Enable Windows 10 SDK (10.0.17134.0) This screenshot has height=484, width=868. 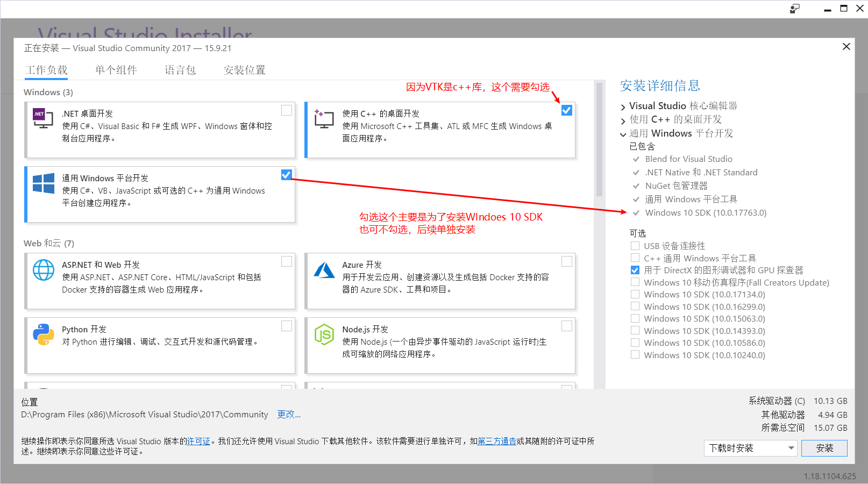(635, 294)
